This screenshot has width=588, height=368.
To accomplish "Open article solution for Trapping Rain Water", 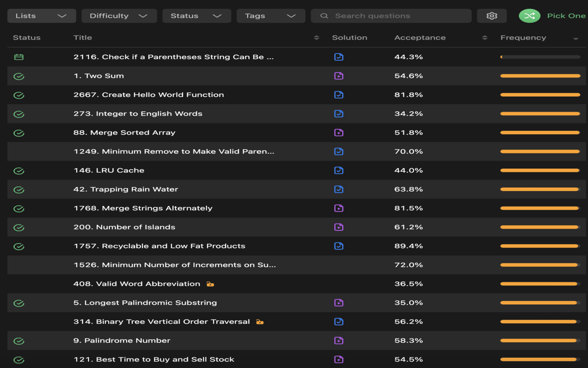I will click(339, 190).
